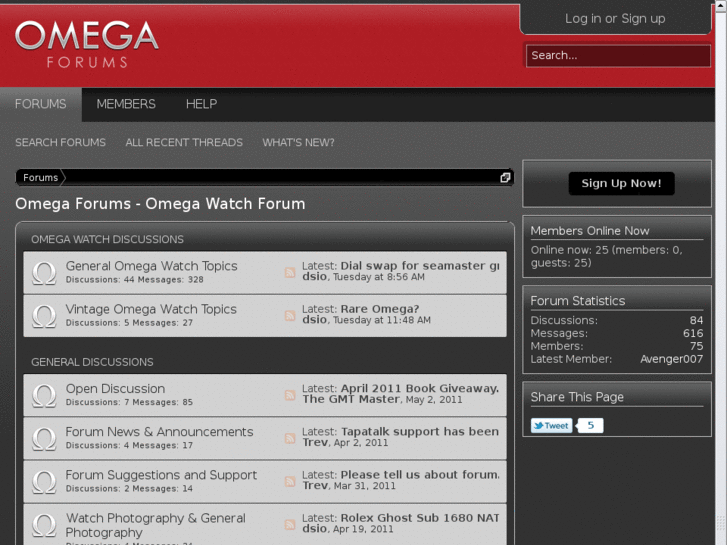Open The GMT Master user profile
This screenshot has width=727, height=545.
click(351, 399)
